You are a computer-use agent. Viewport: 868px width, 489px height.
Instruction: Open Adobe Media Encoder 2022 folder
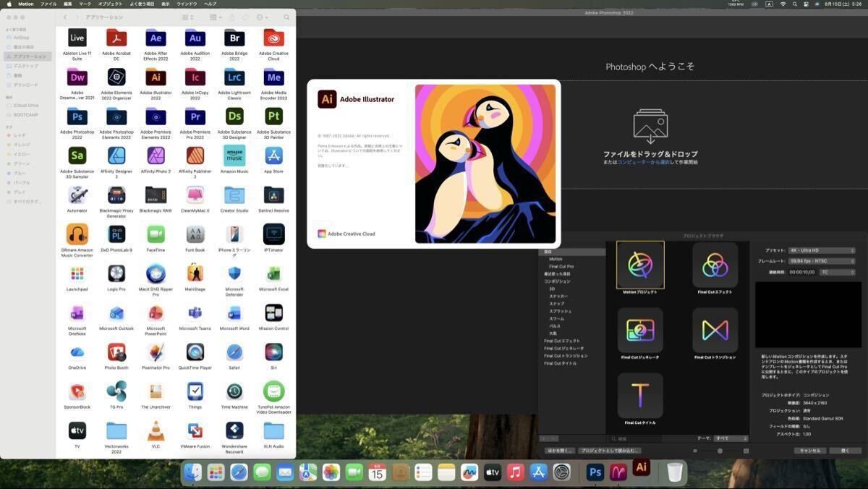click(273, 77)
